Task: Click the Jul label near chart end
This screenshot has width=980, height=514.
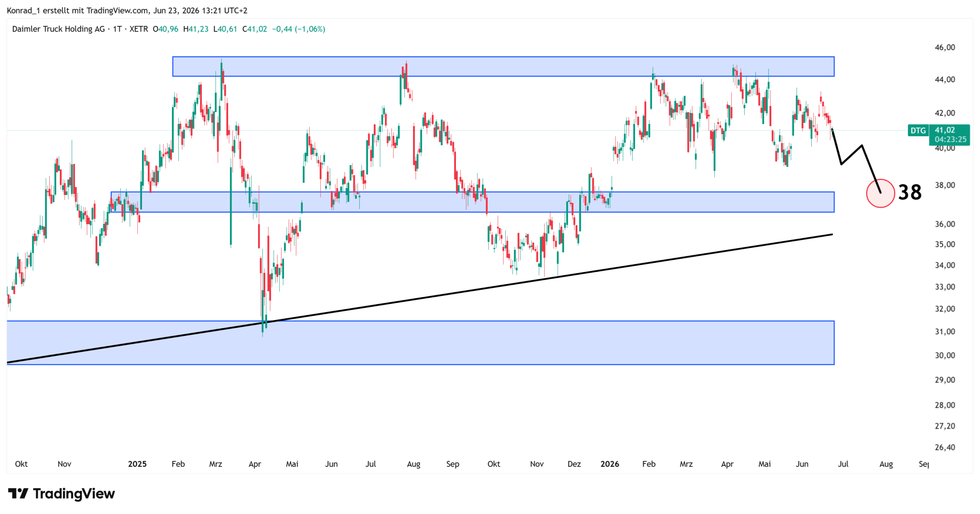Action: tap(843, 464)
